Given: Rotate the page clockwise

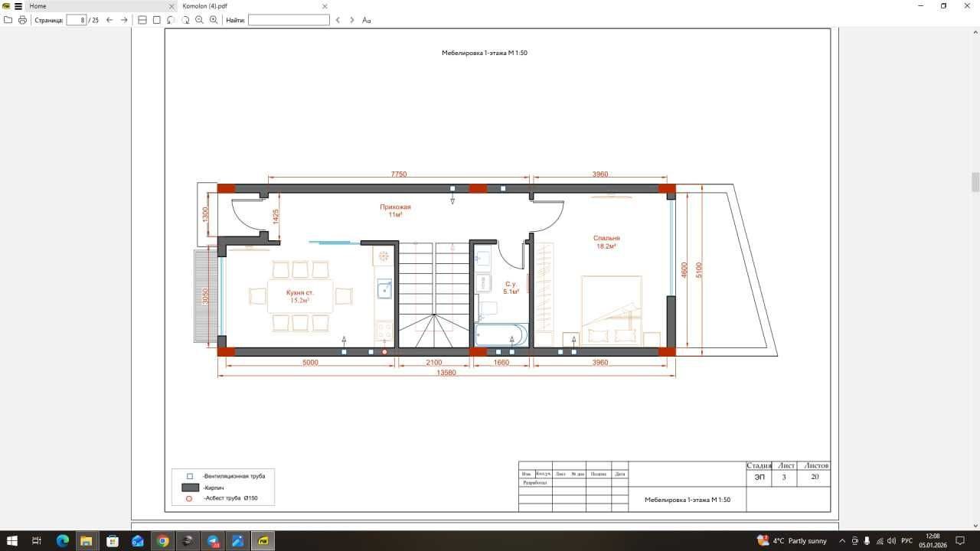Looking at the screenshot, I should click(x=185, y=20).
